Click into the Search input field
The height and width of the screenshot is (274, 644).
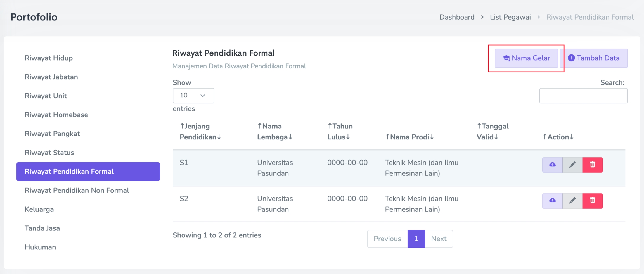click(583, 96)
